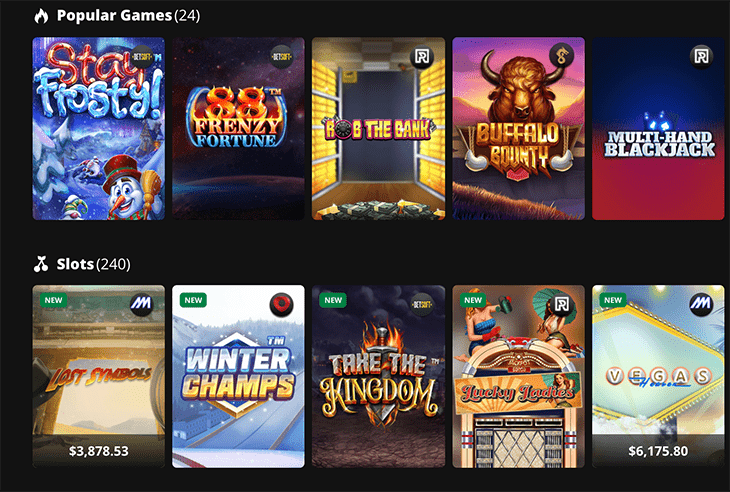Click the provider badge on Multi-Hand Blackjack
Image resolution: width=730 pixels, height=492 pixels.
point(701,57)
